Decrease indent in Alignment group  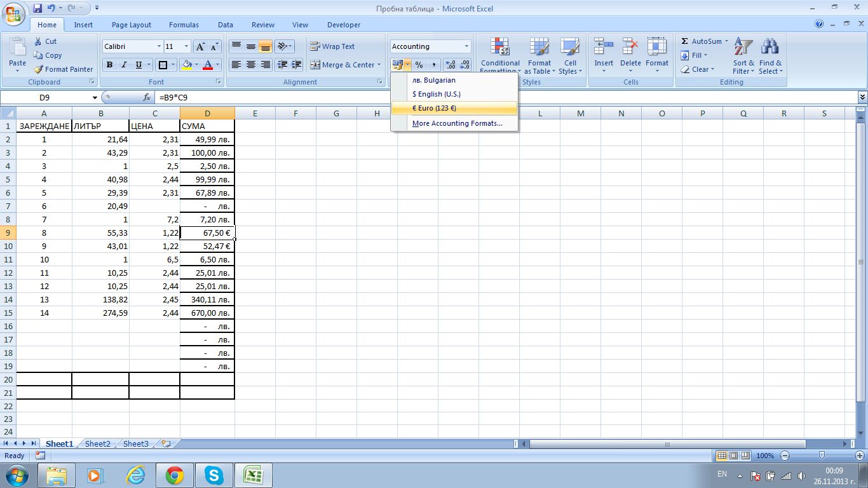pos(281,65)
